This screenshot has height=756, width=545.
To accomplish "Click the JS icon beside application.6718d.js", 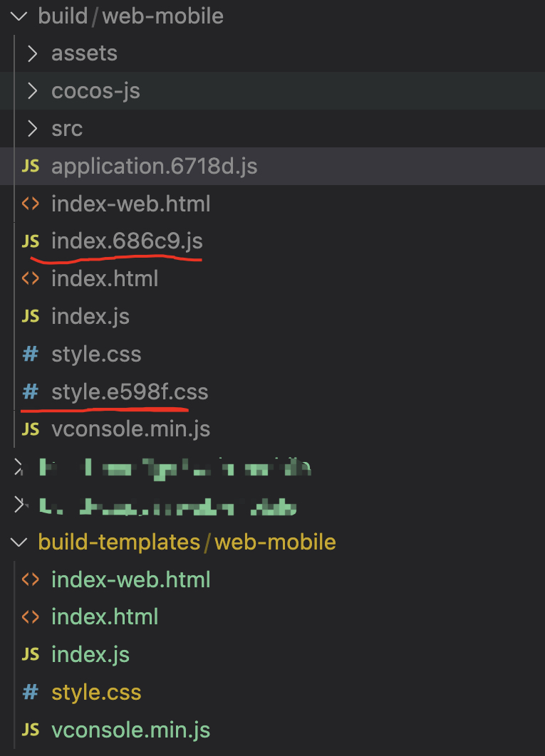I will (x=30, y=167).
